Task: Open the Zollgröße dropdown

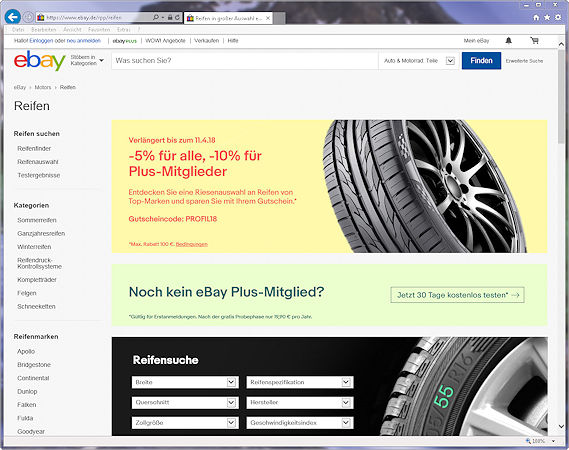Action: coord(185,423)
